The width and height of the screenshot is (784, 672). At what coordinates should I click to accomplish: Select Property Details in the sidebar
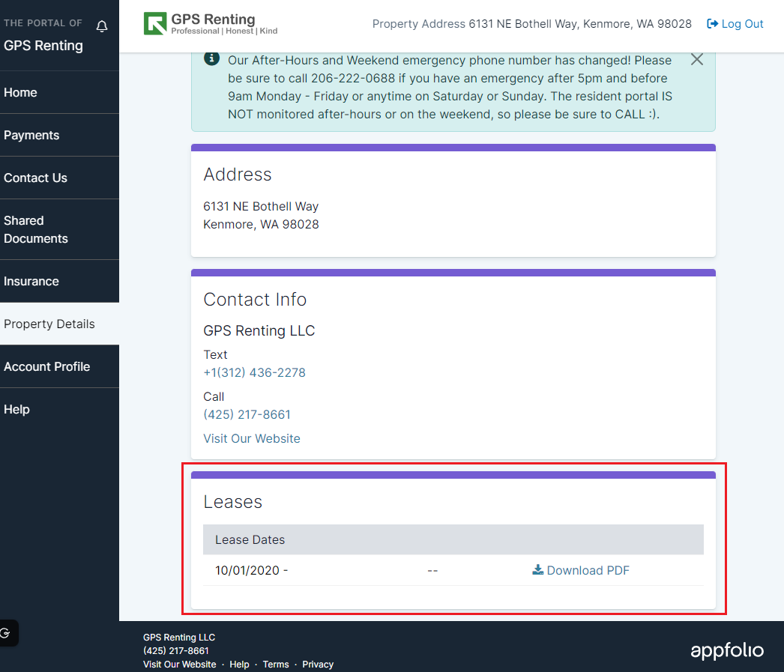pos(59,324)
